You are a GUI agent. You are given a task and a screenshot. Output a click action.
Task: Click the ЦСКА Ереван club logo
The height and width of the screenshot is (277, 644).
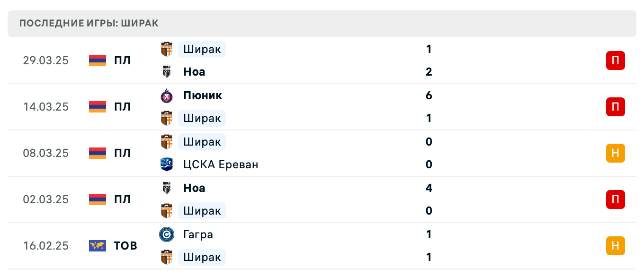tap(167, 164)
